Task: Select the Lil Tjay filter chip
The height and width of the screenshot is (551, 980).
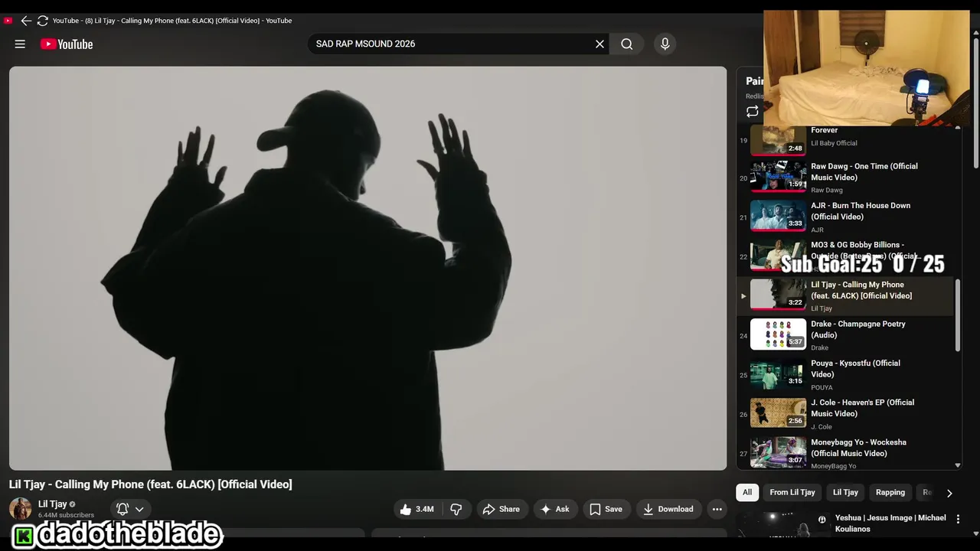Action: [x=845, y=492]
